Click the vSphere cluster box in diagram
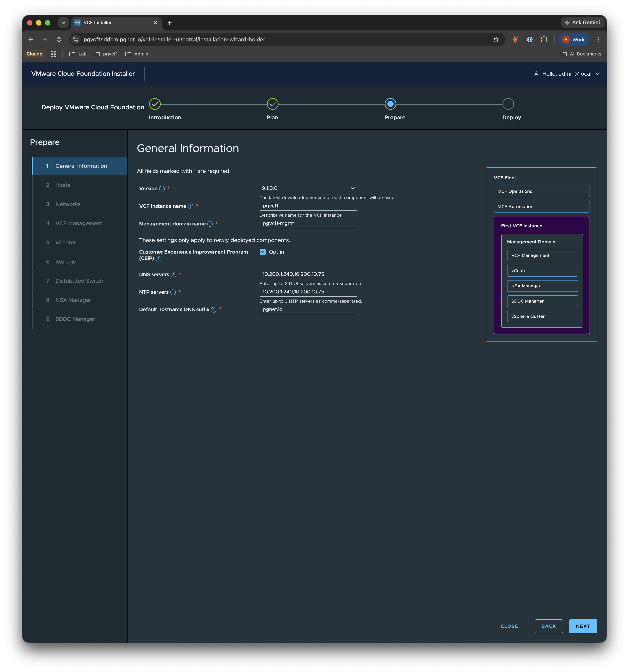Image resolution: width=629 pixels, height=672 pixels. click(542, 316)
